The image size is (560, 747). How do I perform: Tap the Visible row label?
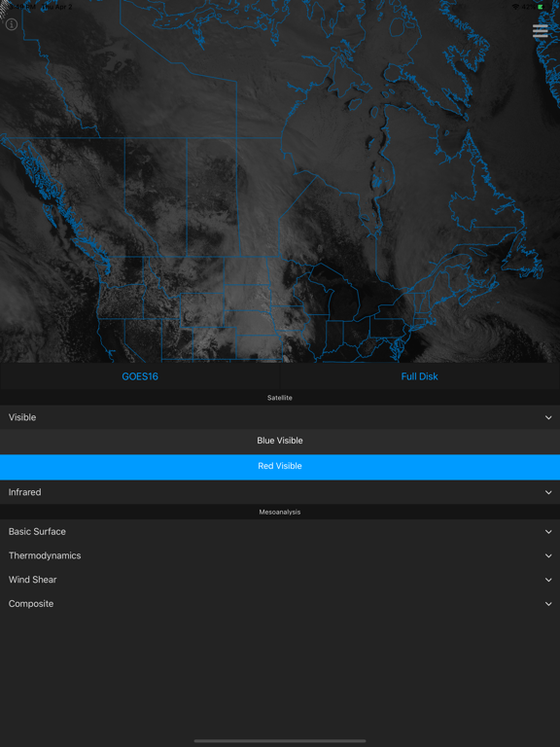tap(22, 417)
